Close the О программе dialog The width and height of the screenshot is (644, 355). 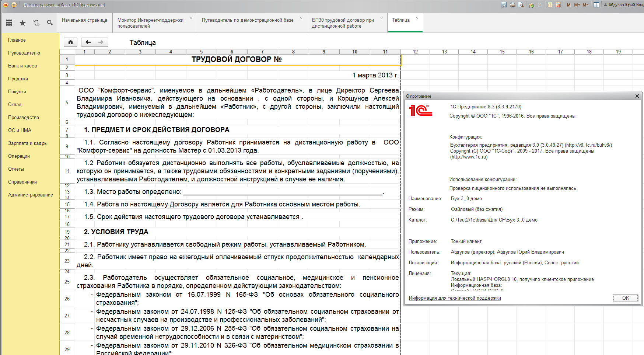637,96
